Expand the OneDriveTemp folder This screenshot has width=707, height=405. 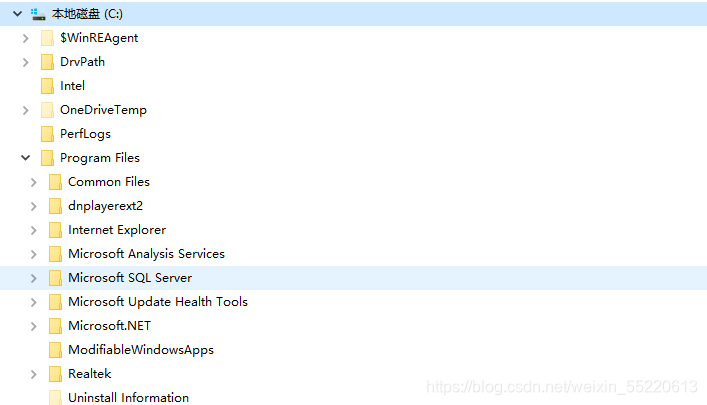click(x=26, y=110)
